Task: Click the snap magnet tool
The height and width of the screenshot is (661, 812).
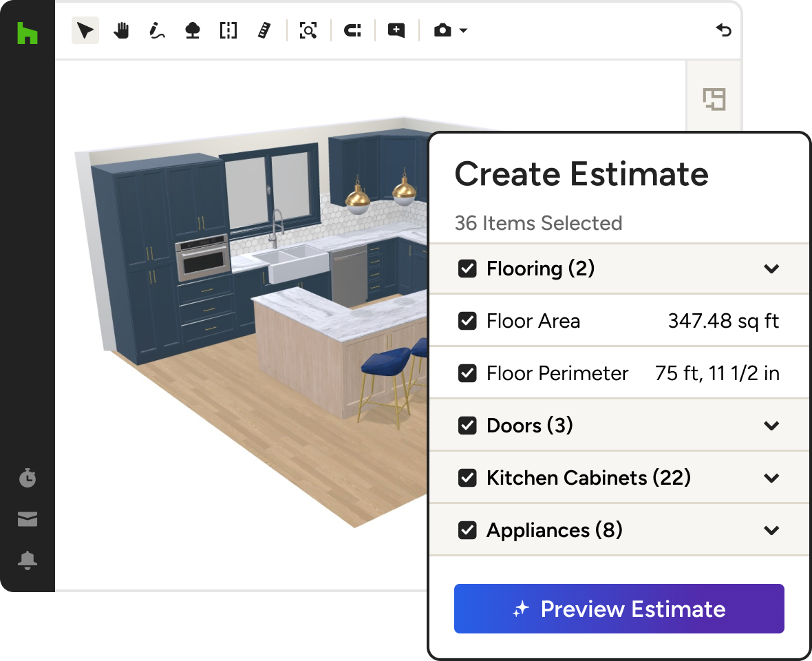Action: [x=352, y=30]
